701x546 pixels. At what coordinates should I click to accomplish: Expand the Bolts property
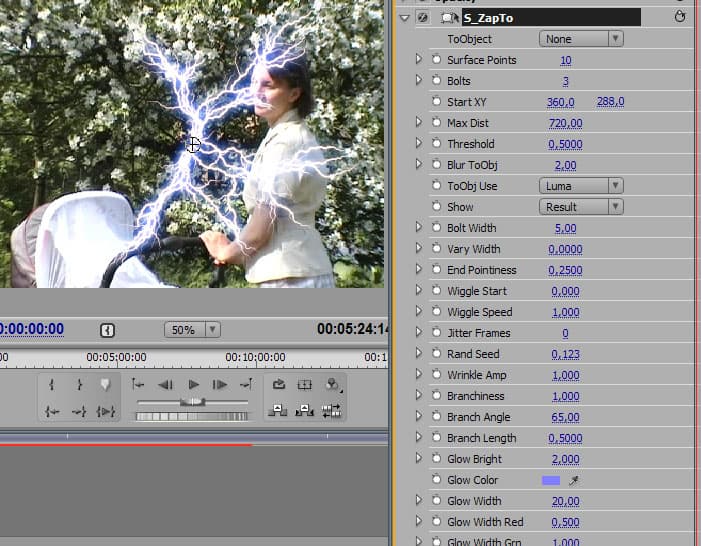tap(418, 80)
